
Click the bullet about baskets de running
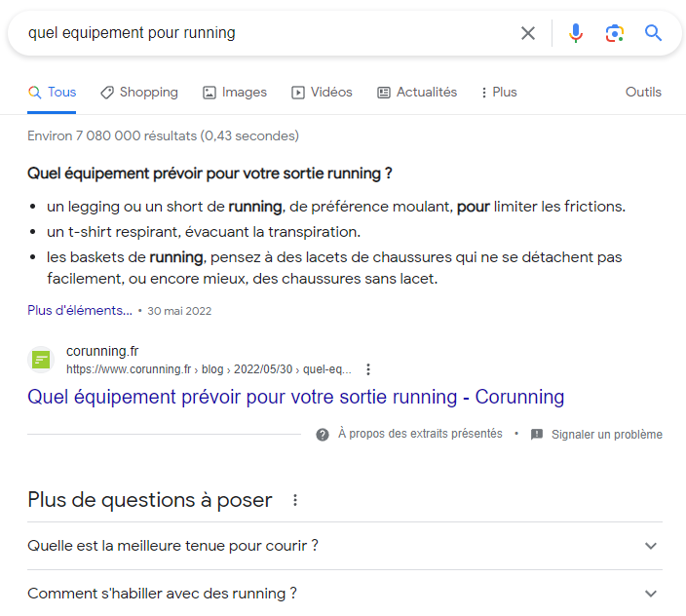point(334,268)
